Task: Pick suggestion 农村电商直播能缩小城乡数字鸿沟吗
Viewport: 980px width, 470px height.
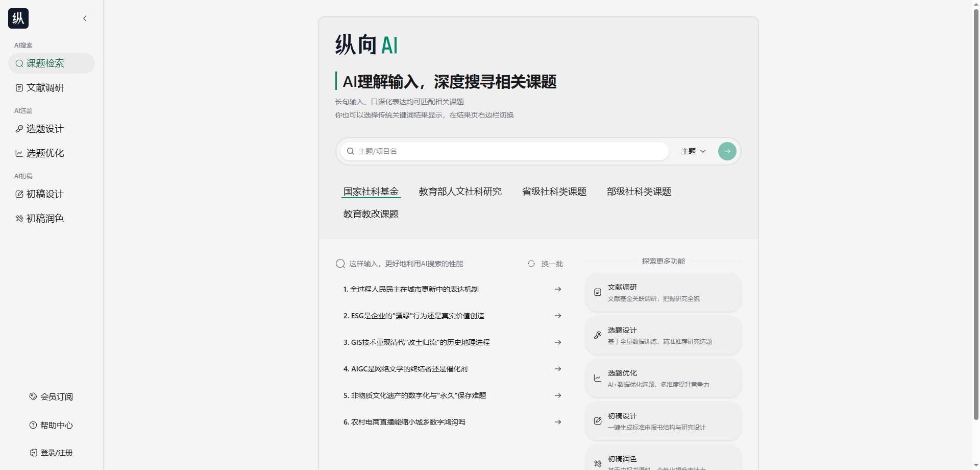Action: click(404, 422)
